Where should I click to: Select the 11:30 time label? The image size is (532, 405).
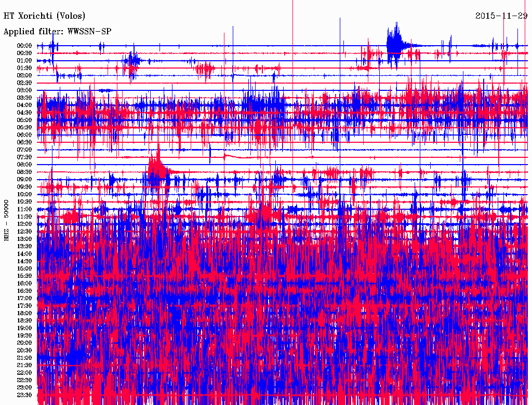(24, 217)
